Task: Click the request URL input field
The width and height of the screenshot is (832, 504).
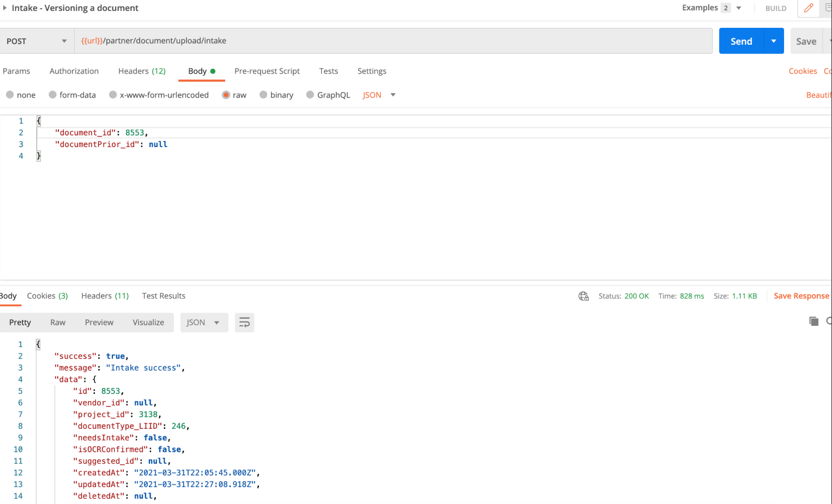Action: click(393, 41)
